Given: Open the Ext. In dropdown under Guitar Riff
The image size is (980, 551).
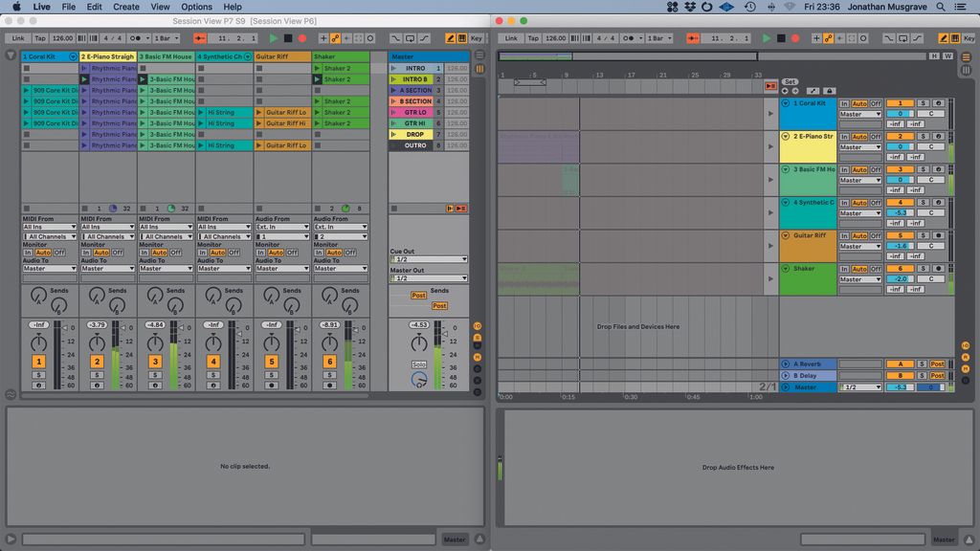Looking at the screenshot, I should [x=282, y=227].
